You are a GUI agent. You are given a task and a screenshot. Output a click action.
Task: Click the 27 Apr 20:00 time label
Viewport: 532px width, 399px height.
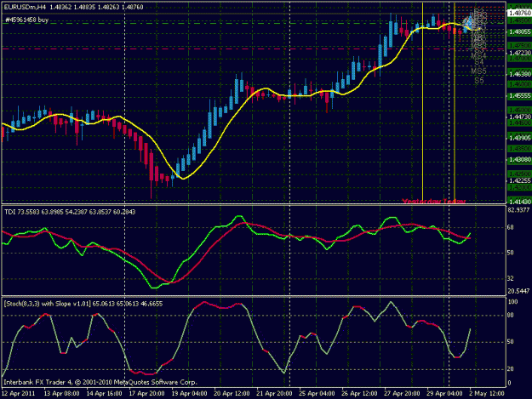pyautogui.click(x=402, y=394)
